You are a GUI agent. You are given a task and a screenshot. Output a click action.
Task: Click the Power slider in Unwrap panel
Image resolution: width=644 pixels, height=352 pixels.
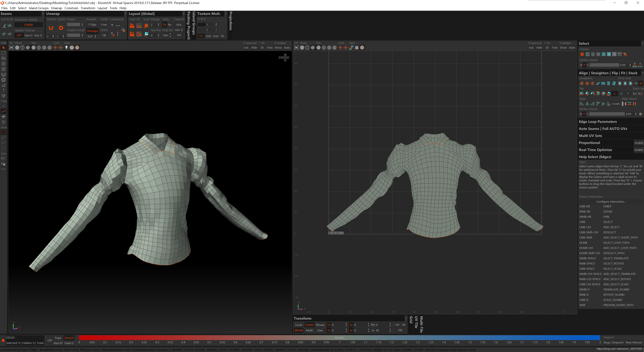(73, 24)
